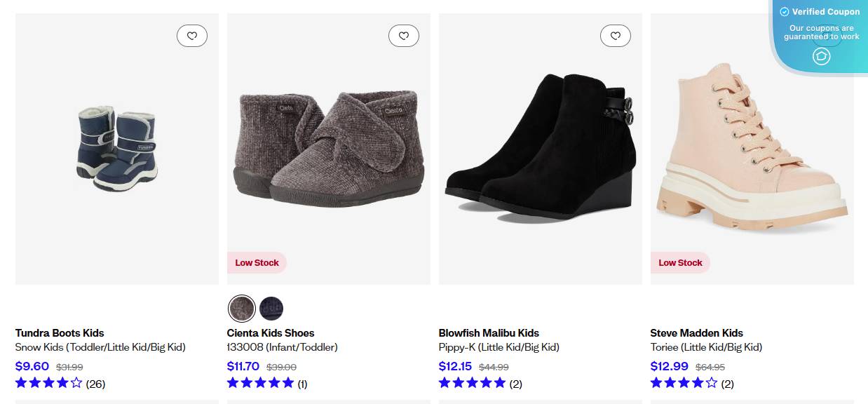Screen dimensions: 868x404
Task: Click the empty fifth star on Steve Madden rating
Action: 712,384
